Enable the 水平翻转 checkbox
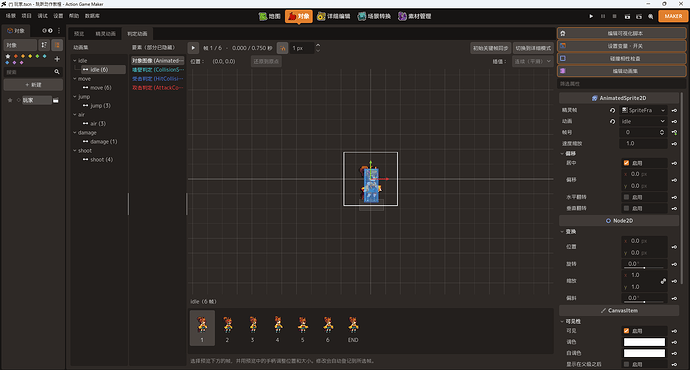The height and width of the screenshot is (370, 690). tap(626, 197)
